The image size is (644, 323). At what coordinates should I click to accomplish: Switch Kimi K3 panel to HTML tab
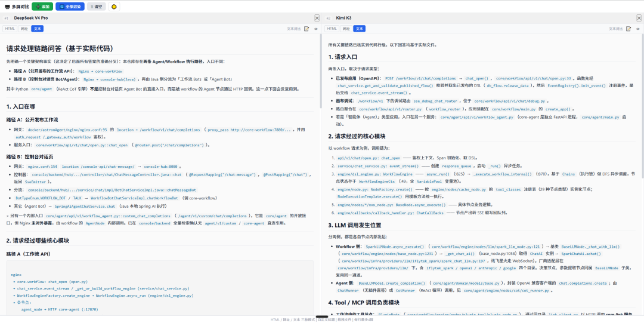[332, 29]
